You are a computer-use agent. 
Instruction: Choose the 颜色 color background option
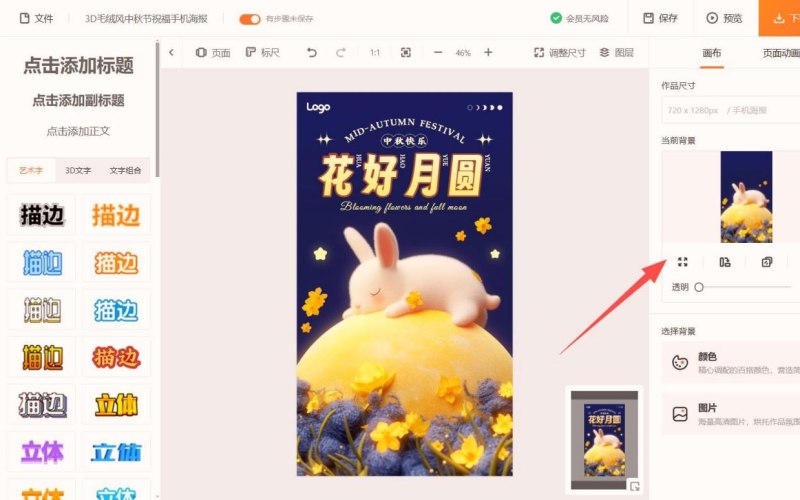tap(731, 363)
